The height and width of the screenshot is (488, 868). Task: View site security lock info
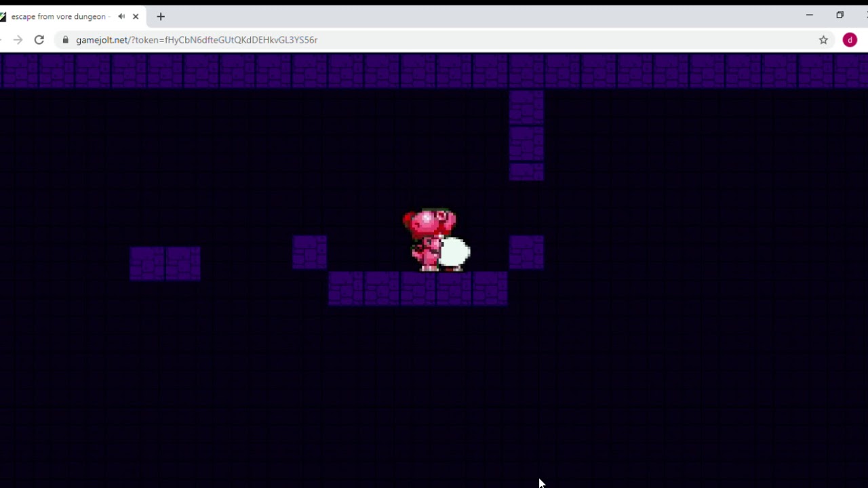[x=66, y=40]
